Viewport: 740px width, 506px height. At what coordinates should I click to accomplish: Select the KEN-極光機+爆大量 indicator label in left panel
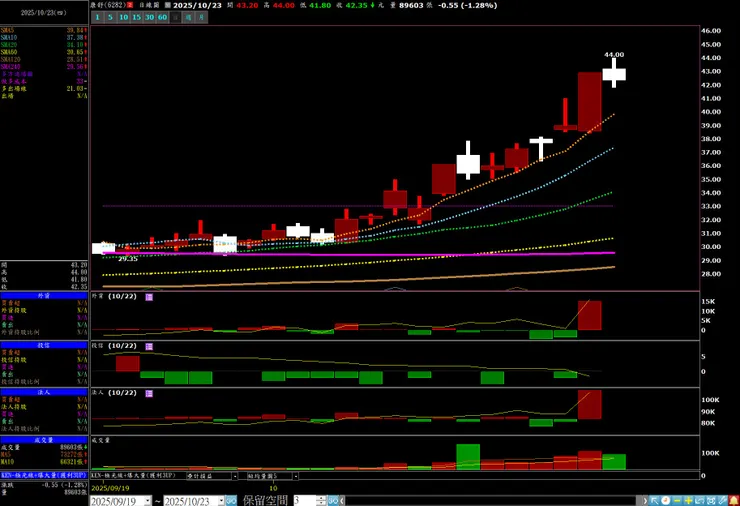(x=44, y=475)
